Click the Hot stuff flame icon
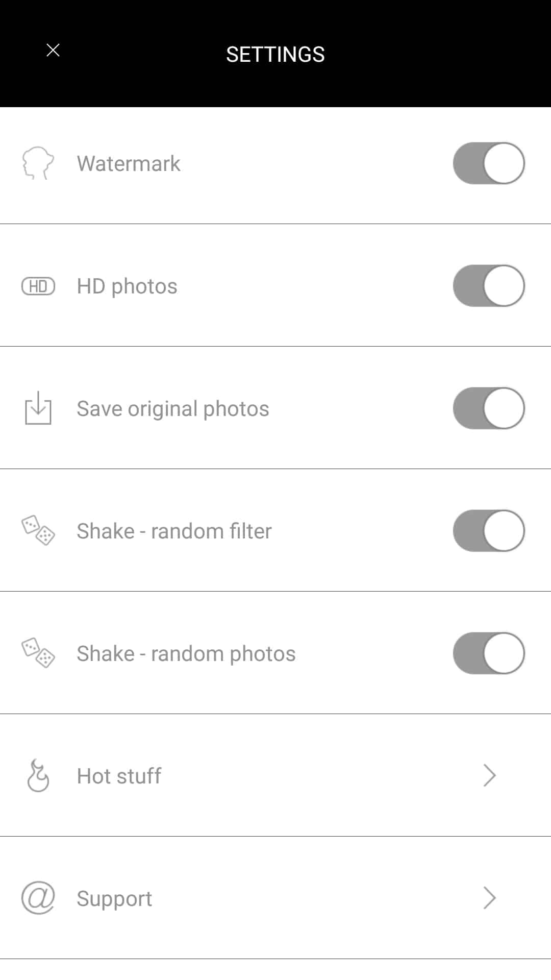551x980 pixels. (x=38, y=776)
